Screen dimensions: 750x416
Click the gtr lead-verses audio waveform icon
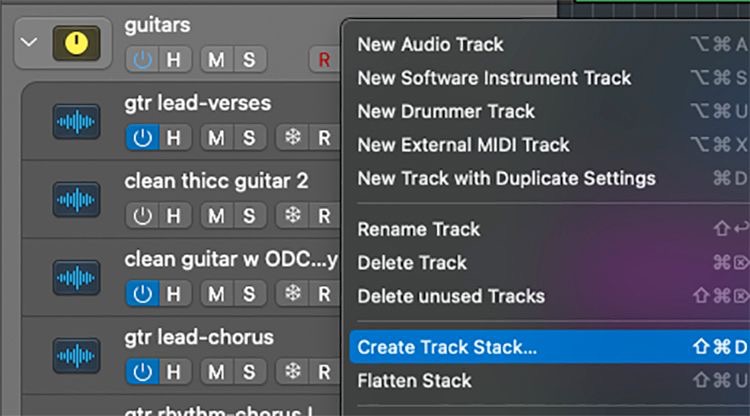tap(77, 122)
